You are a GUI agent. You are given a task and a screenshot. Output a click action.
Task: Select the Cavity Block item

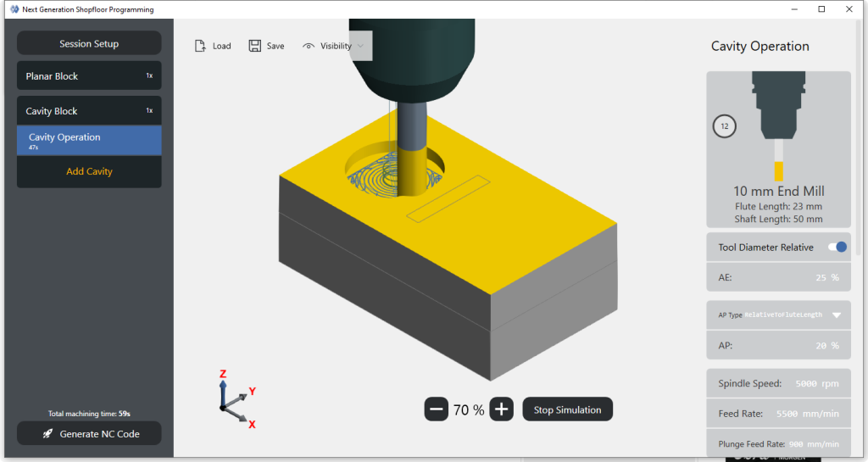[x=89, y=111]
